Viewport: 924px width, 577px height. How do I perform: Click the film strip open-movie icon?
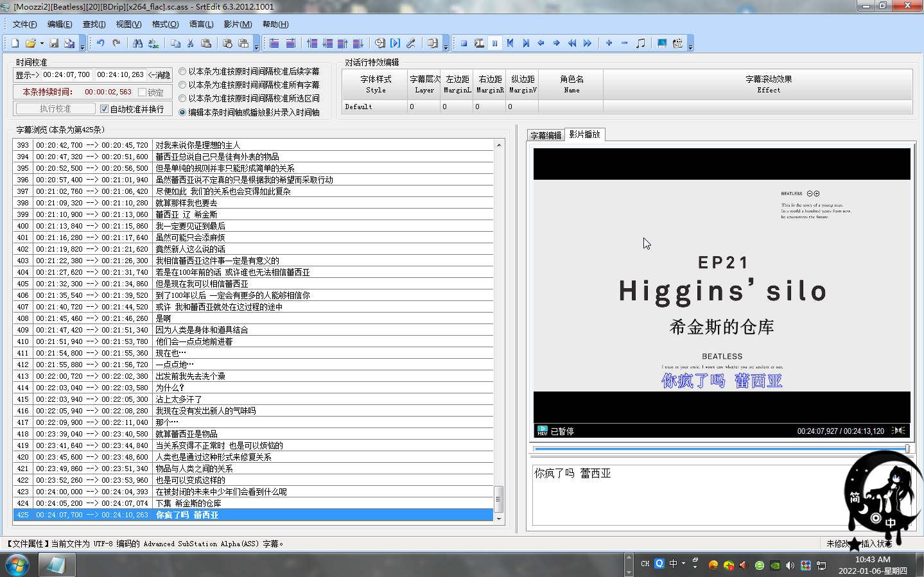click(479, 43)
